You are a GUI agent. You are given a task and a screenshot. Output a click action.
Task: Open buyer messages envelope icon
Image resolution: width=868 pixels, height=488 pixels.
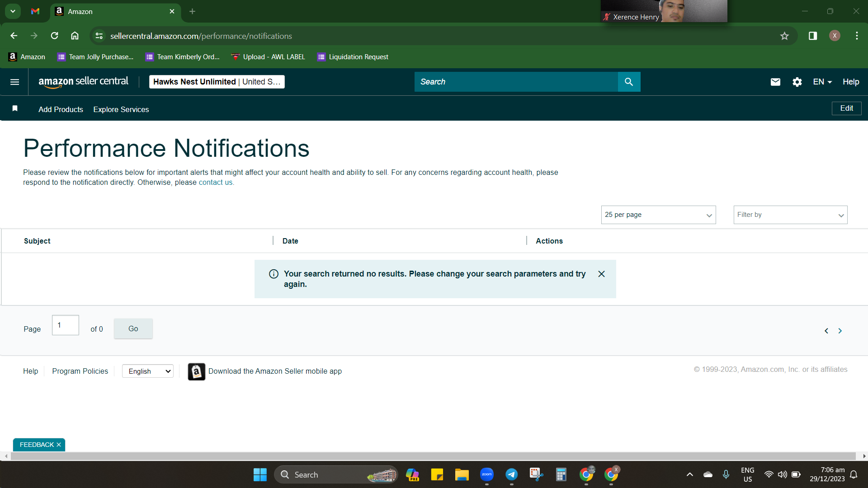click(x=775, y=82)
